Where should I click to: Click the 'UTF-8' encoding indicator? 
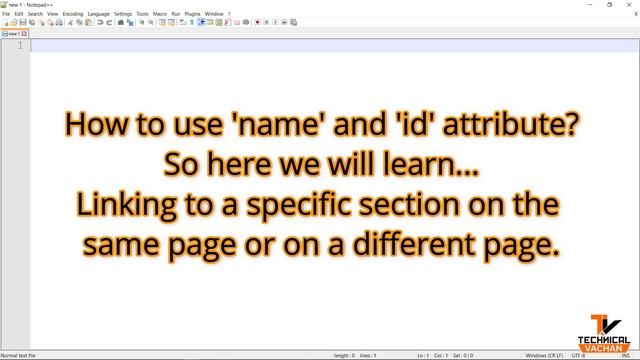pyautogui.click(x=578, y=356)
